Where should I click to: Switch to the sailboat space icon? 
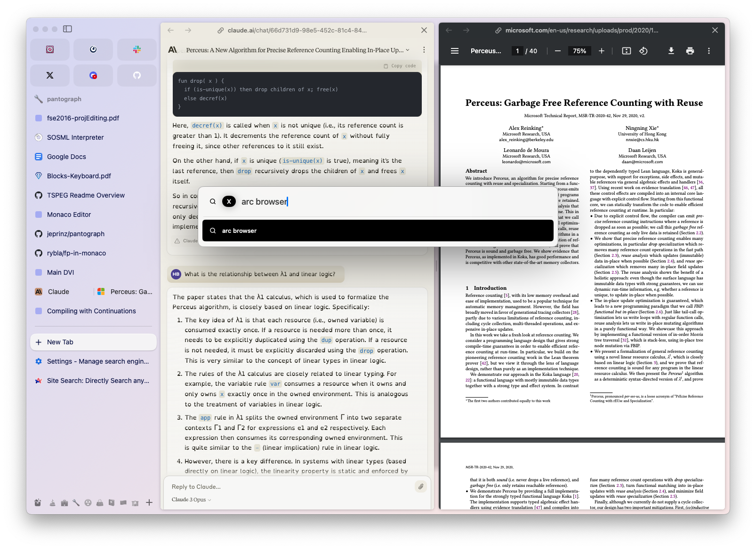(52, 502)
